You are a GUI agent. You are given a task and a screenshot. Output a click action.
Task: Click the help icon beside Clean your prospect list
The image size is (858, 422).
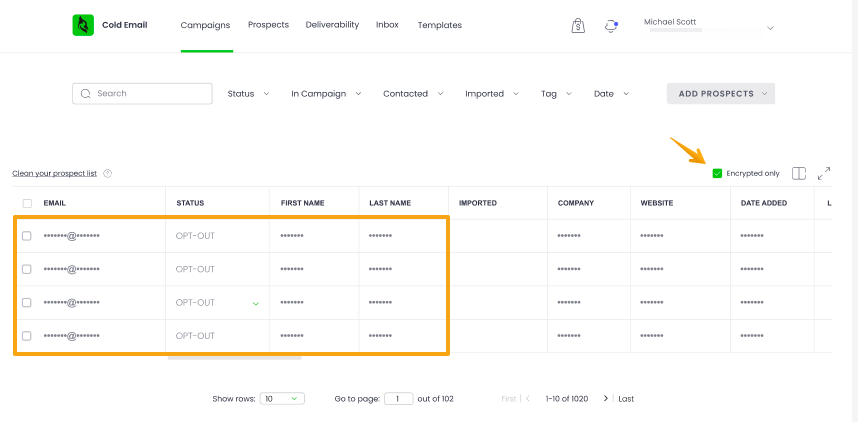107,173
